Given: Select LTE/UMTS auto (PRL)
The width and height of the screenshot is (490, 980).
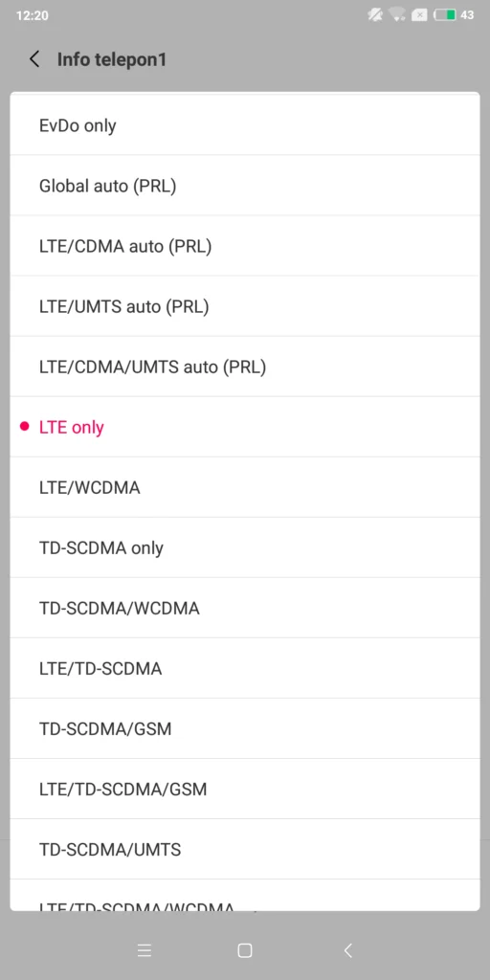Looking at the screenshot, I should click(245, 306).
